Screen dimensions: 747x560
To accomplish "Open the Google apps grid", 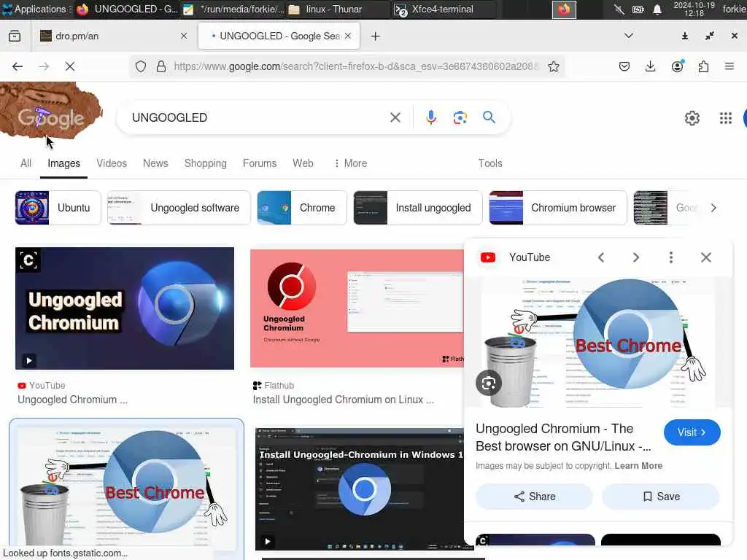I will 726,117.
